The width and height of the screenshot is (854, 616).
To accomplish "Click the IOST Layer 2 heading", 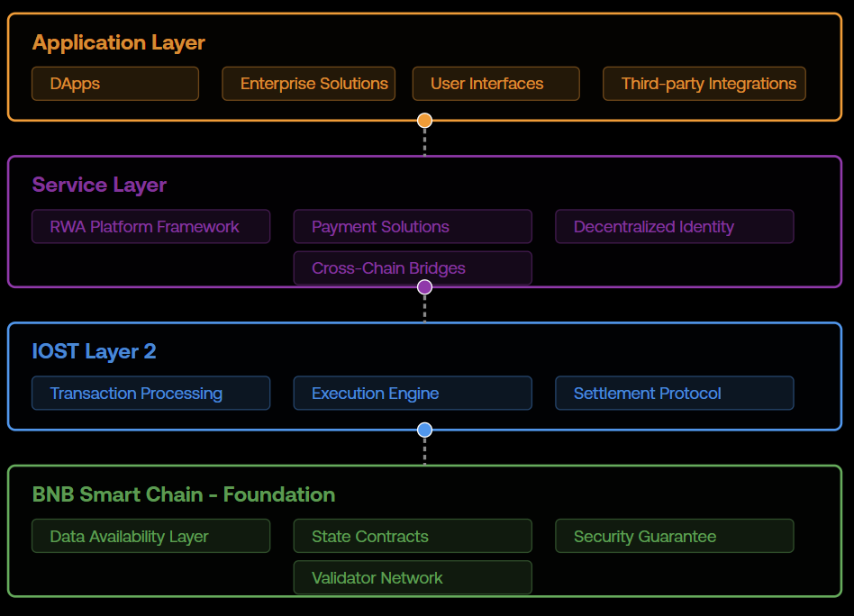I will point(94,351).
